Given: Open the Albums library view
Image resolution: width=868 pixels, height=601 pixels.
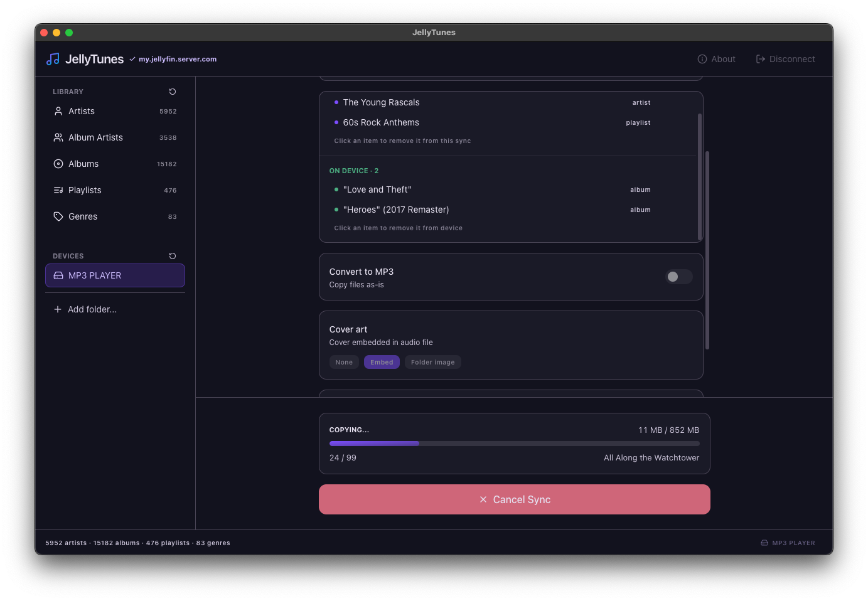Looking at the screenshot, I should (115, 164).
